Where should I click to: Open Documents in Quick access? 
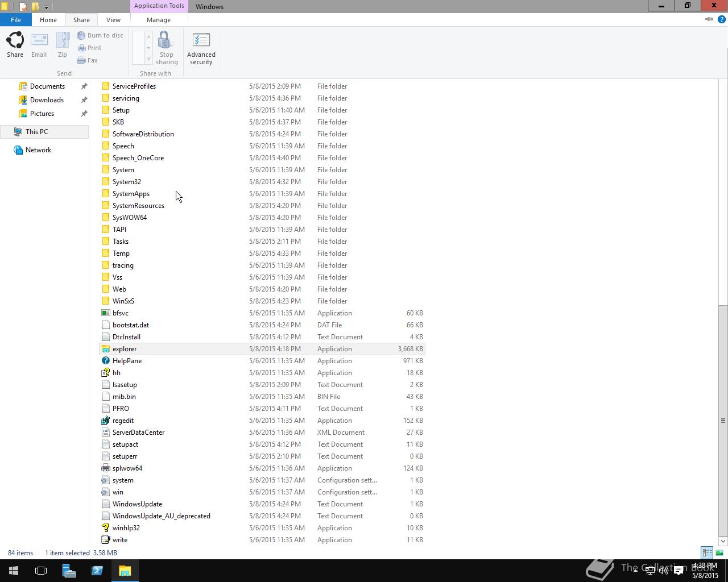tap(47, 86)
